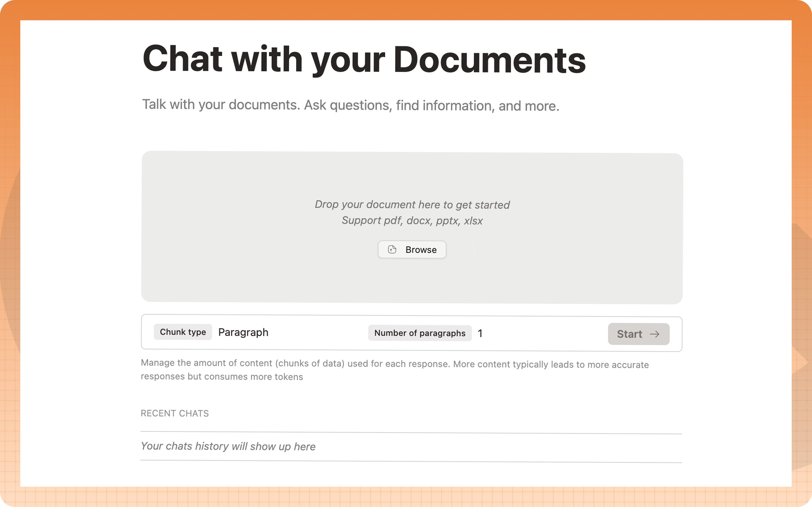812x507 pixels.
Task: Click the 'Chat with your Documents' heading
Action: tap(364, 60)
